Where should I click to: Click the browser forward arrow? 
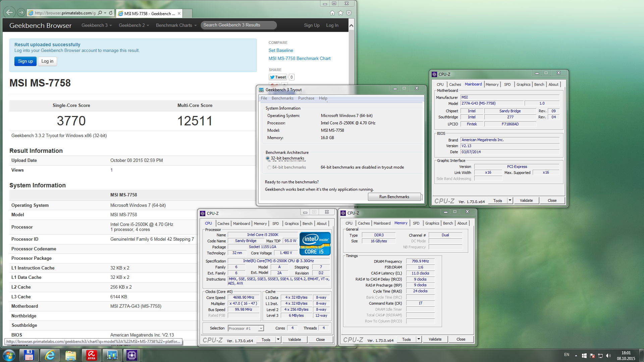point(21,13)
